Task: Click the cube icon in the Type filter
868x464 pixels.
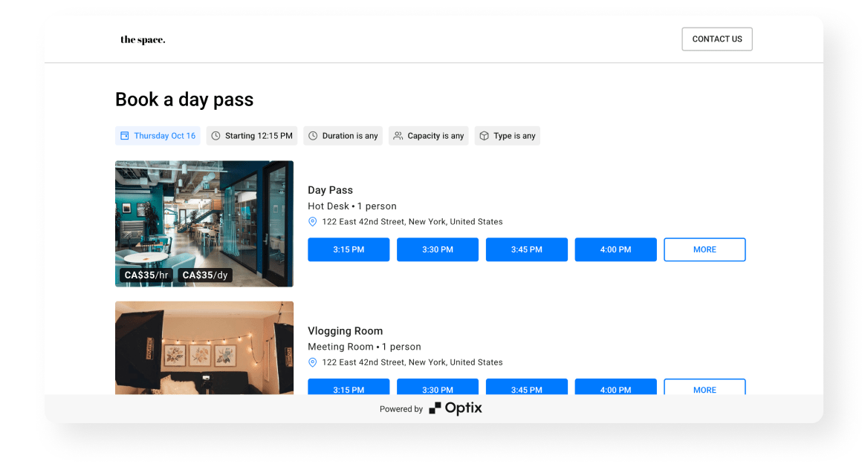Action: [484, 136]
